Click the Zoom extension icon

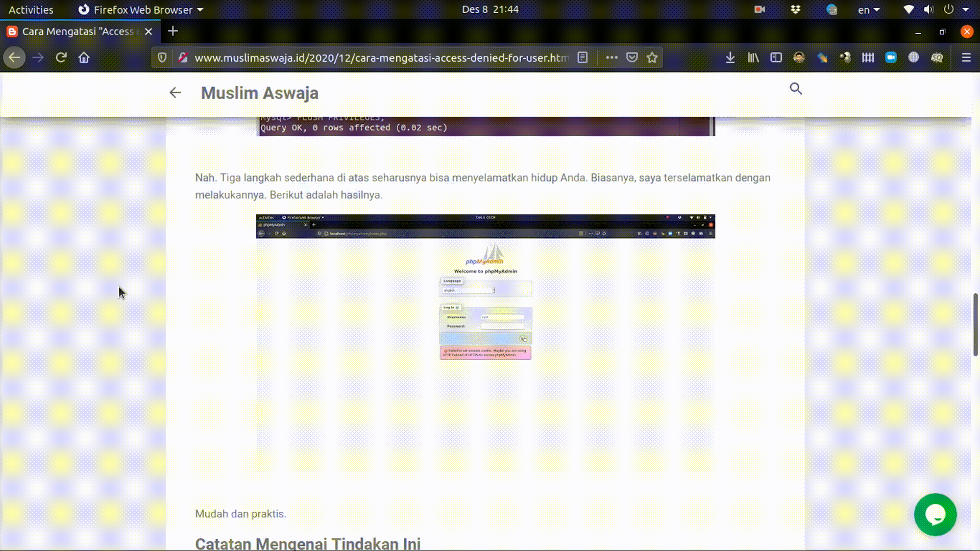891,58
